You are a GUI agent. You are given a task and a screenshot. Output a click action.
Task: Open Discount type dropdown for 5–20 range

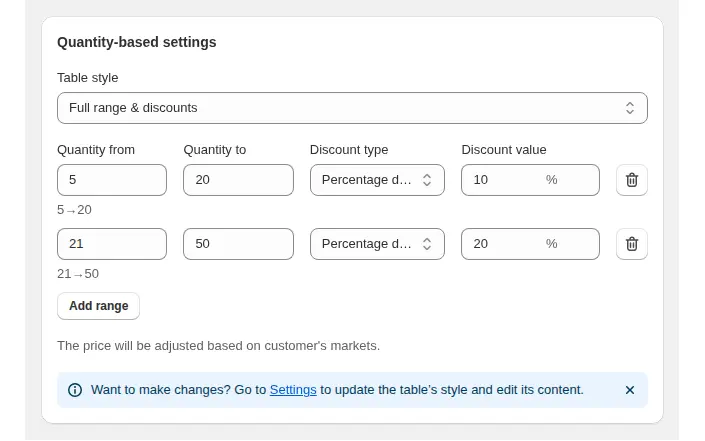[x=377, y=180]
